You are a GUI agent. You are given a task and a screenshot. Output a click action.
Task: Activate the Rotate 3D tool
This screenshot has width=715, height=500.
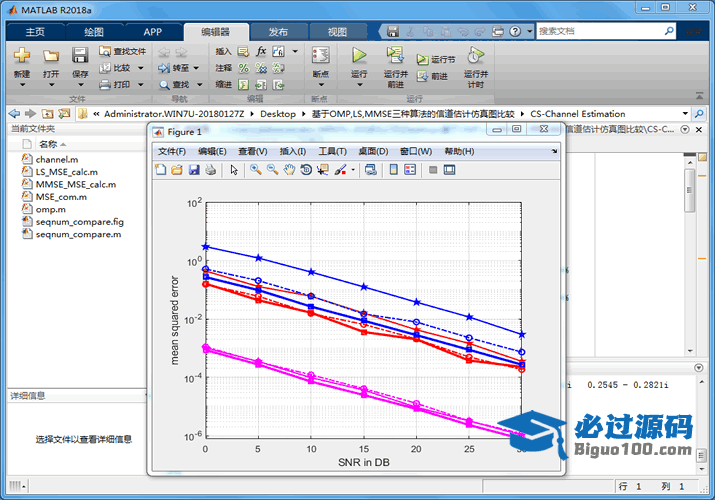coord(306,170)
